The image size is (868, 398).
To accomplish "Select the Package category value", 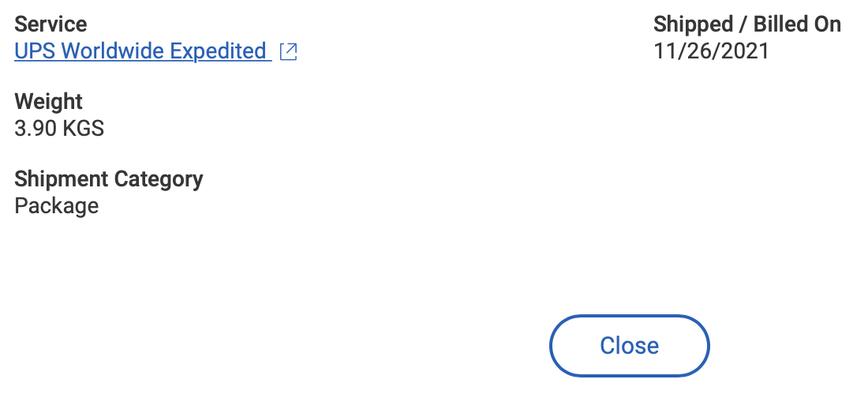I will click(57, 206).
